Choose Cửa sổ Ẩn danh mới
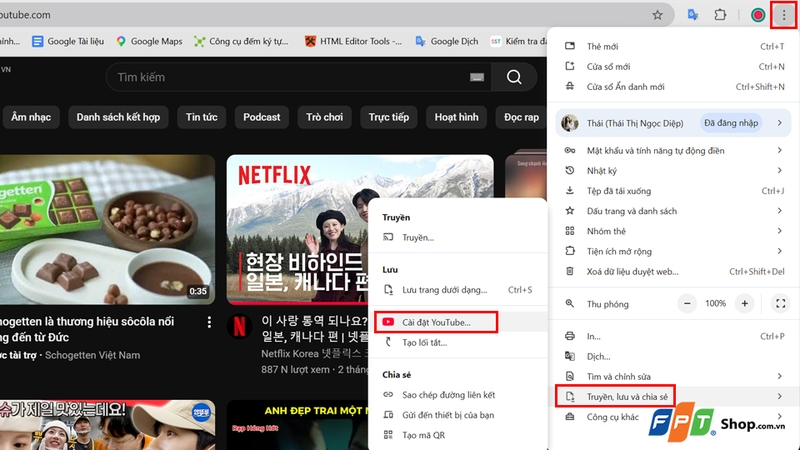Image resolution: width=800 pixels, height=450 pixels. coord(673,87)
